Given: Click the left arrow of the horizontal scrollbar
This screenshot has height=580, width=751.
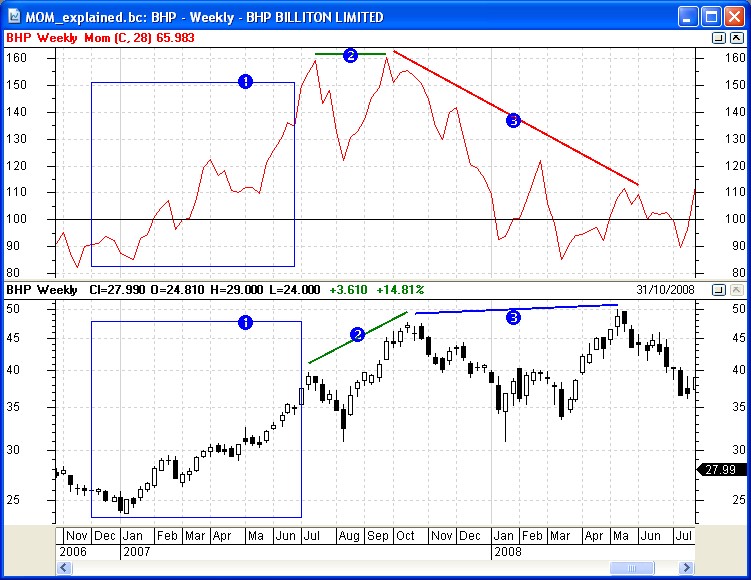Looking at the screenshot, I should coord(64,568).
